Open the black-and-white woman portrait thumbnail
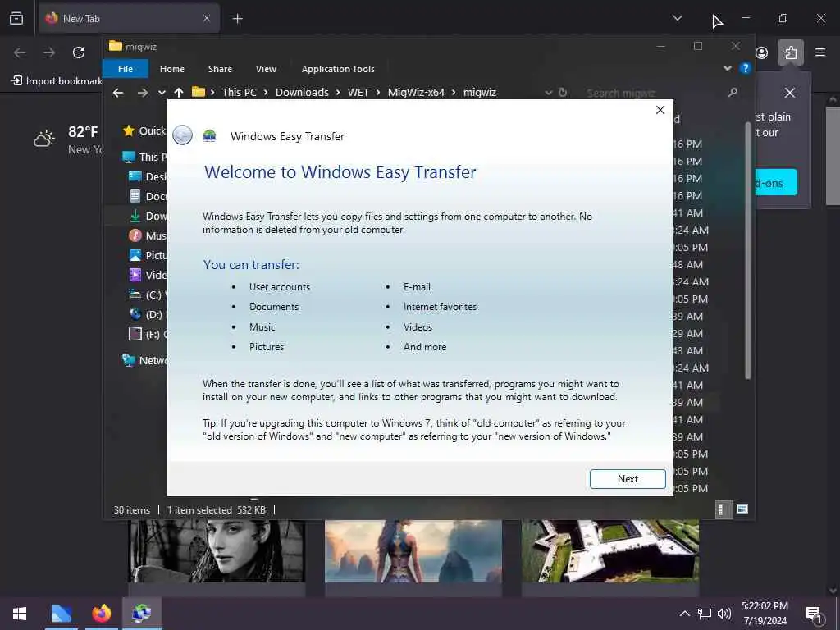This screenshot has width=840, height=630. pos(217,550)
